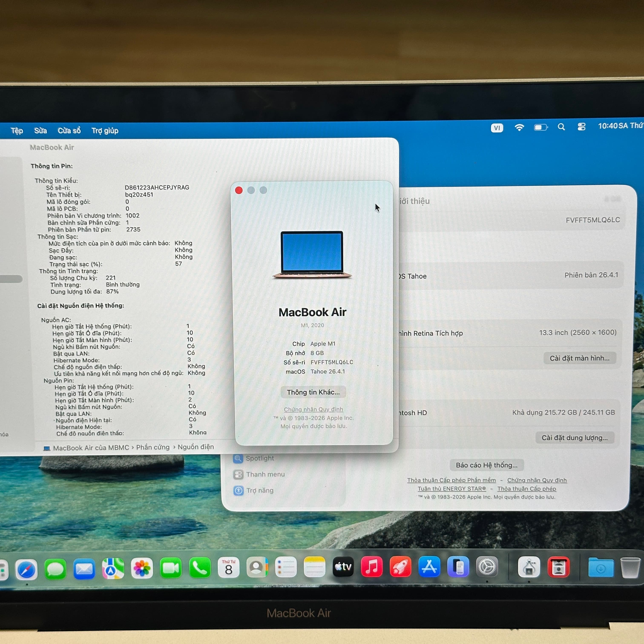The width and height of the screenshot is (644, 644).
Task: Open iPhone Mirroring from the dock
Action: [x=458, y=566]
